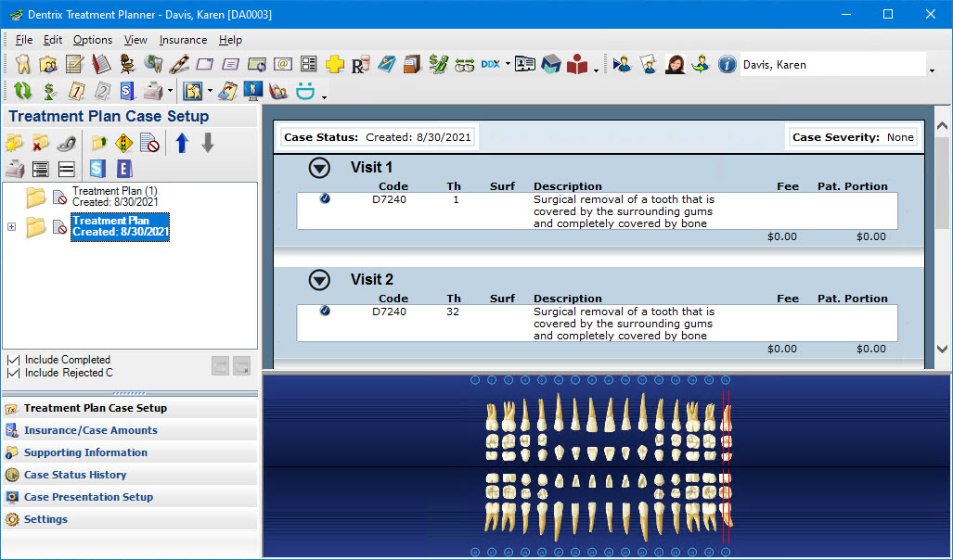
Task: Open the blue info icon beside patient name
Action: pyautogui.click(x=727, y=65)
